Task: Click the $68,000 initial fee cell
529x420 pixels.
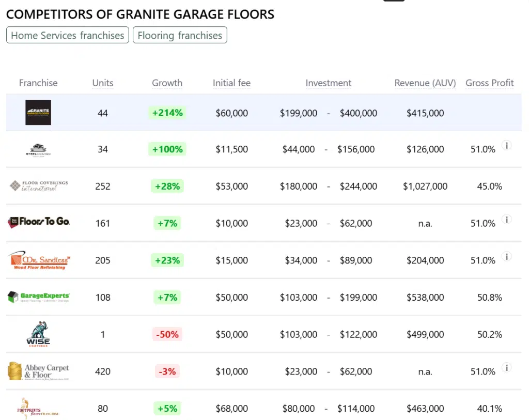Action: (x=232, y=409)
